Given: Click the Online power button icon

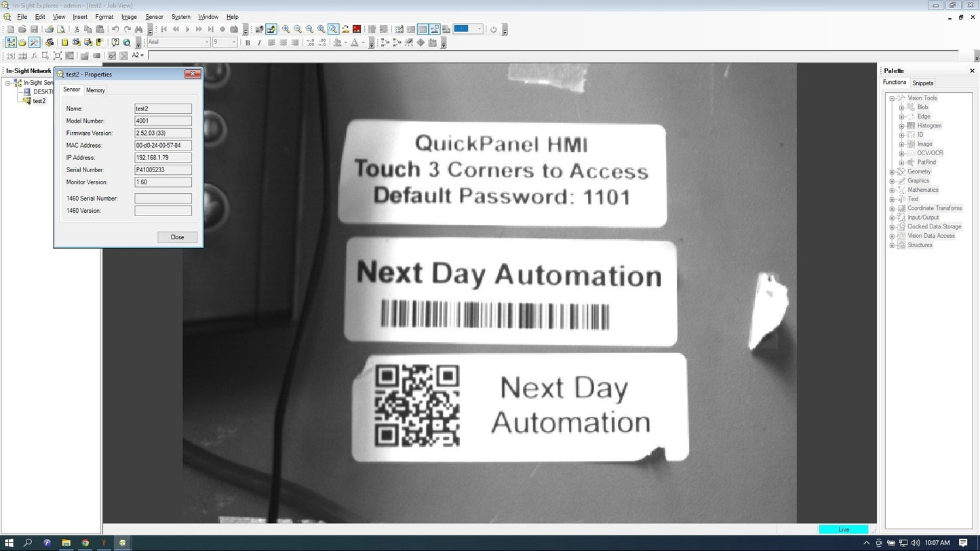Looking at the screenshot, I should 493,29.
